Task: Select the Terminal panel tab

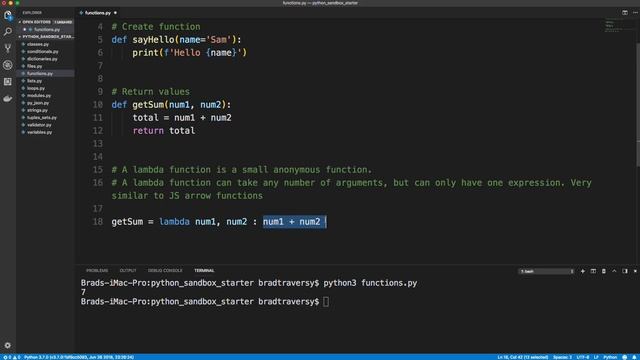Action: tap(204, 271)
